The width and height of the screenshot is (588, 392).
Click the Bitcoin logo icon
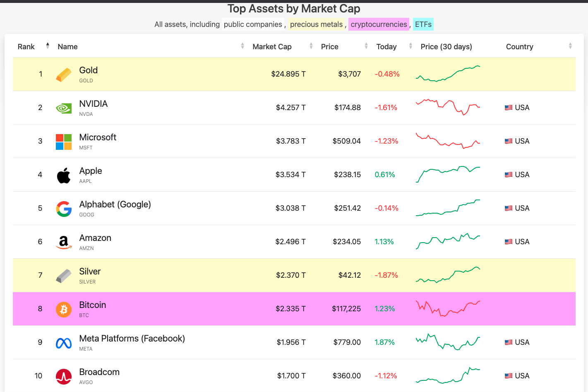point(64,310)
